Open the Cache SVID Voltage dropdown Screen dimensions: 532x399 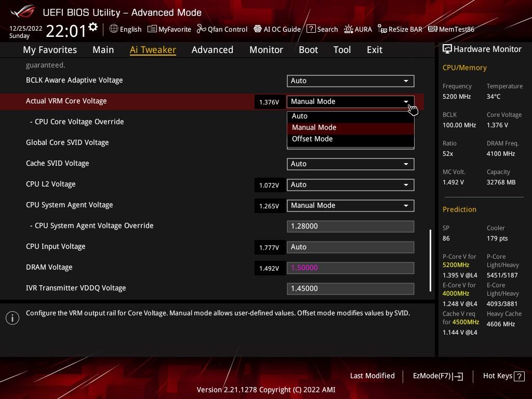click(351, 164)
